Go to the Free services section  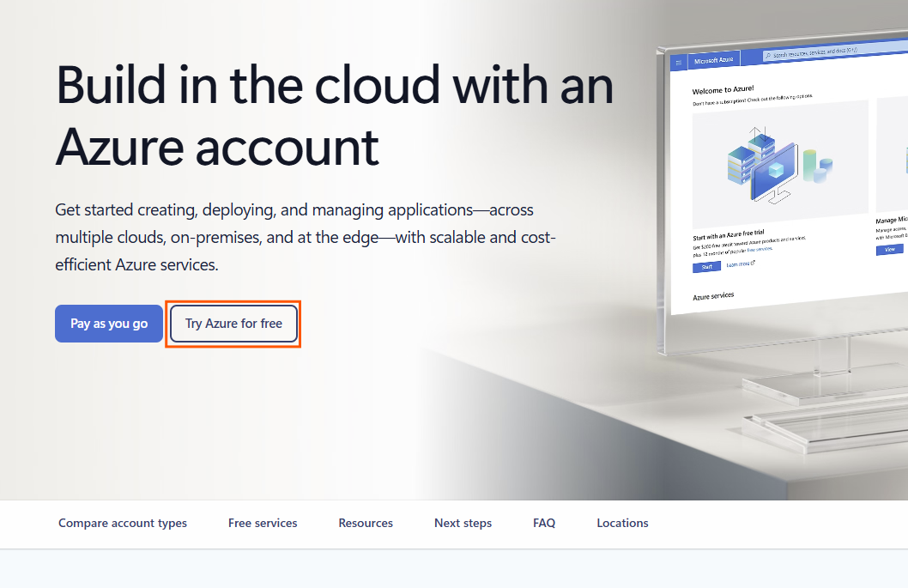(x=263, y=523)
